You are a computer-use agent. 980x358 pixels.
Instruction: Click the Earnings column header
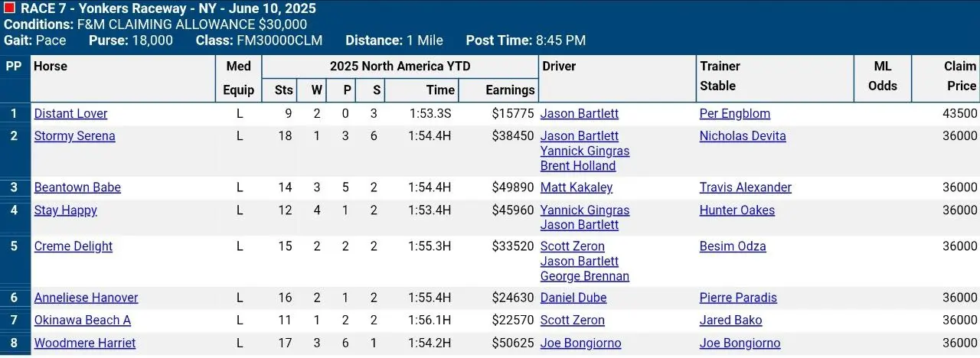[x=510, y=90]
